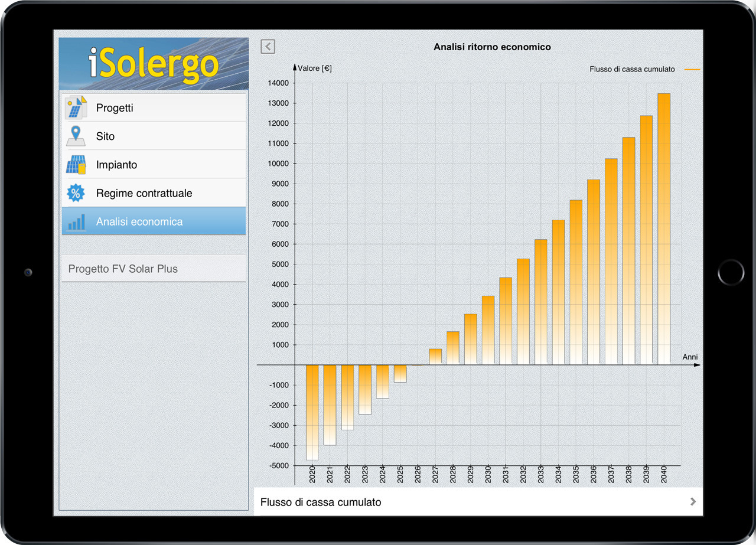Image resolution: width=756 pixels, height=545 pixels.
Task: Select the 2022 negative bar
Action: click(x=347, y=397)
